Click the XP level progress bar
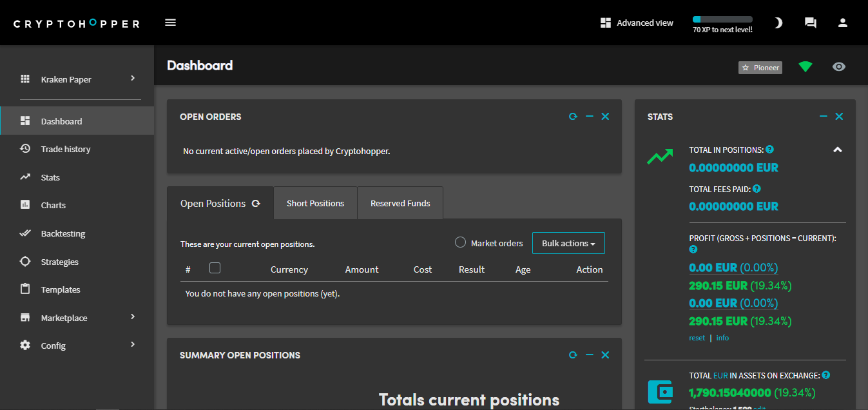 tap(722, 19)
